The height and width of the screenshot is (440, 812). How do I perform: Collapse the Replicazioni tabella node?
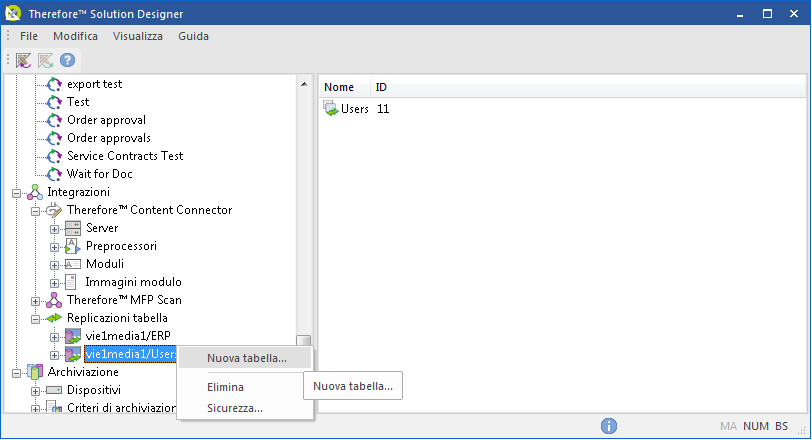click(x=35, y=319)
